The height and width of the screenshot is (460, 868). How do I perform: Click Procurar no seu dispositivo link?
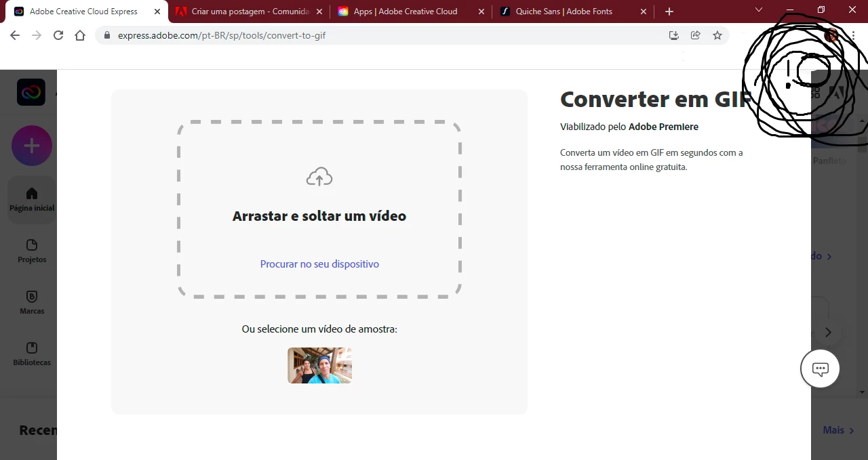pos(319,264)
